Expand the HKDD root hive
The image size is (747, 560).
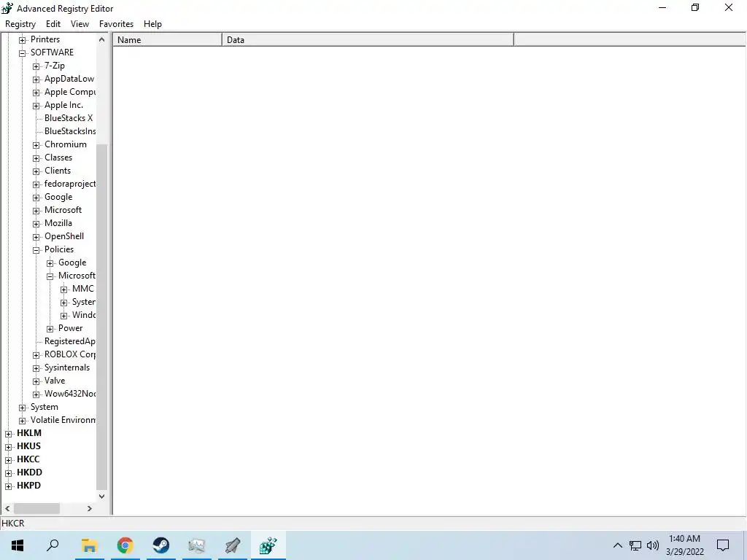8,473
